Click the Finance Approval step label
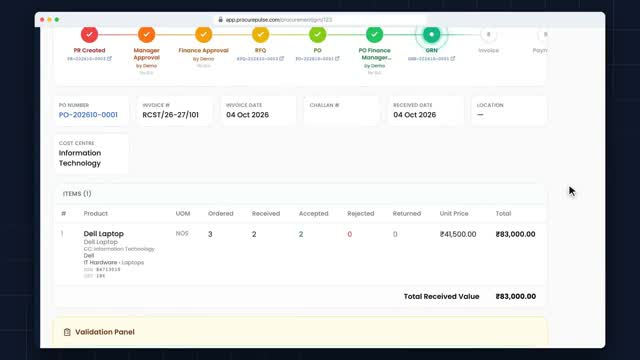The width and height of the screenshot is (640, 360). tap(203, 50)
